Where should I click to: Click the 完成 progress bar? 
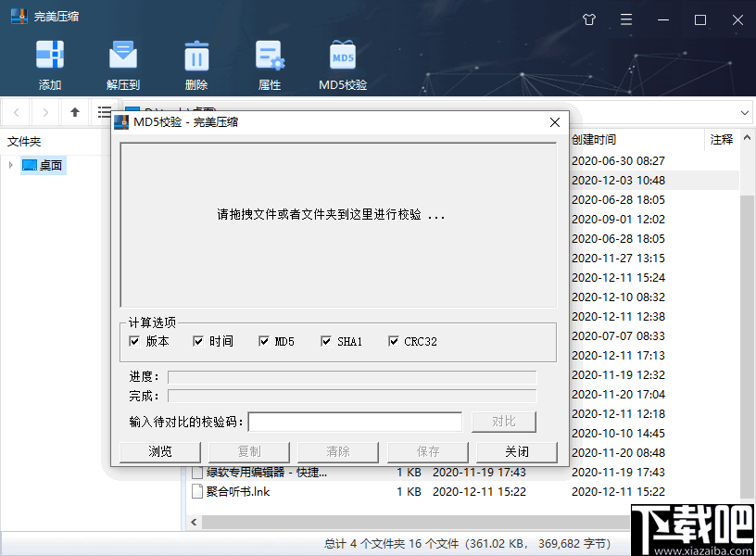coord(352,397)
